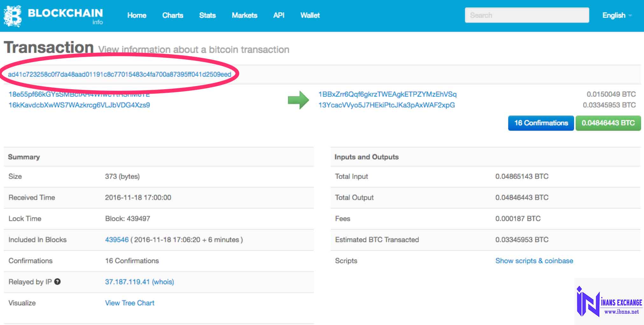Navigate to Markets
The width and height of the screenshot is (644, 325).
tap(244, 15)
